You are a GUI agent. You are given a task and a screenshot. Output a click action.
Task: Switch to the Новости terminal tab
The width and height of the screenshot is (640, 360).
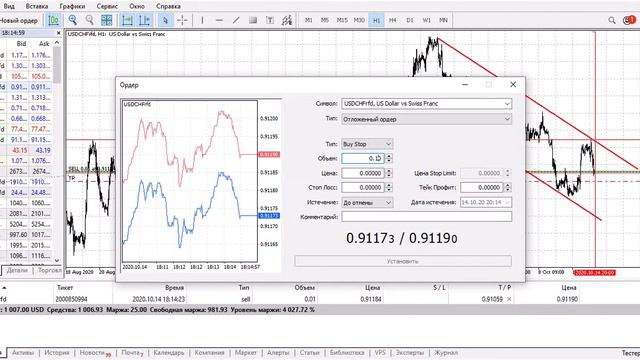[x=95, y=353]
